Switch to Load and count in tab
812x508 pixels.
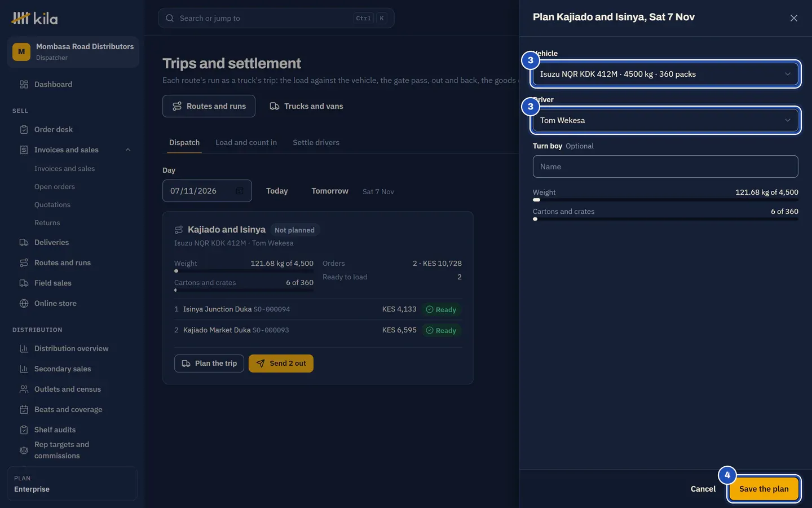pyautogui.click(x=246, y=143)
